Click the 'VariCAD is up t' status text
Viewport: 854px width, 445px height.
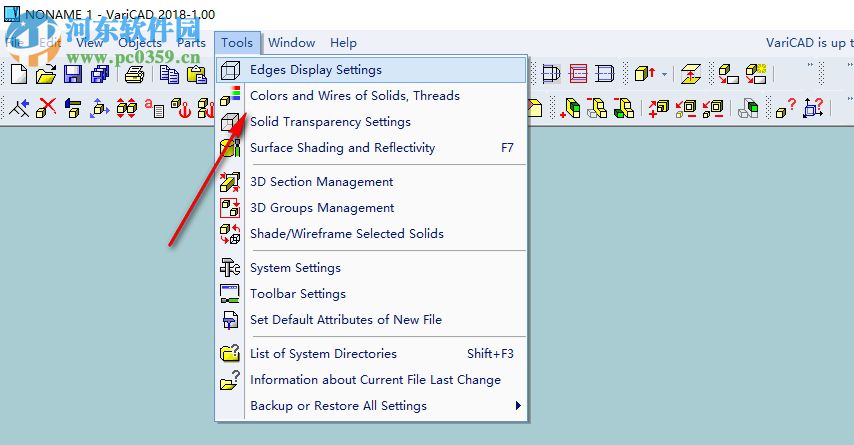pyautogui.click(x=809, y=42)
